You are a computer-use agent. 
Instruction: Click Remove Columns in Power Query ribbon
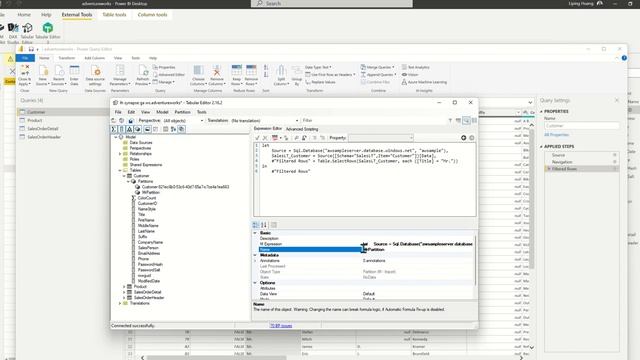tap(217, 75)
